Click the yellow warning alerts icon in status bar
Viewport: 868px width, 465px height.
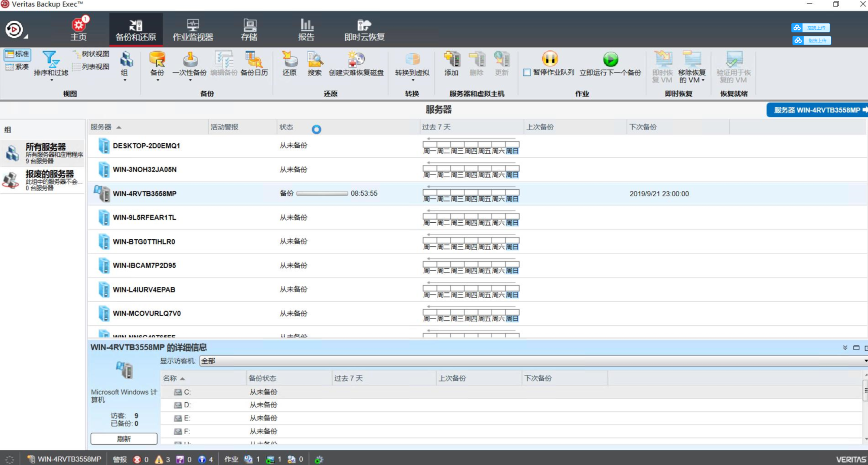click(159, 459)
